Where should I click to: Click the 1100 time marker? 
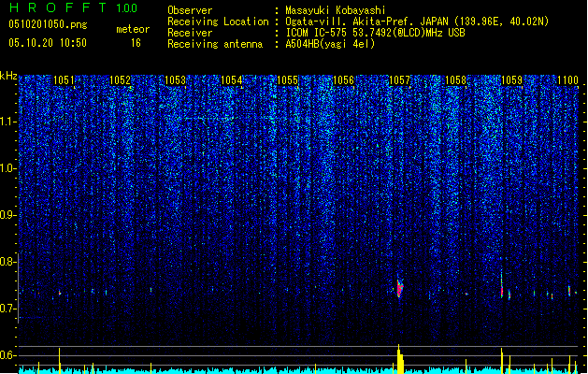(x=567, y=79)
